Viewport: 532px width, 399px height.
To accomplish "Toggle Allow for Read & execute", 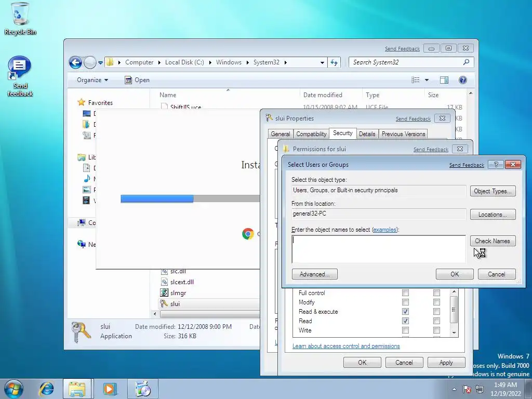I will coord(405,311).
